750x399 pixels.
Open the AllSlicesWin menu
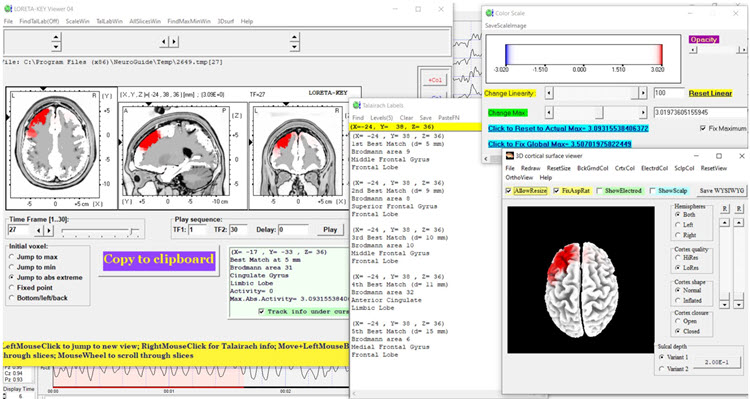[x=145, y=21]
